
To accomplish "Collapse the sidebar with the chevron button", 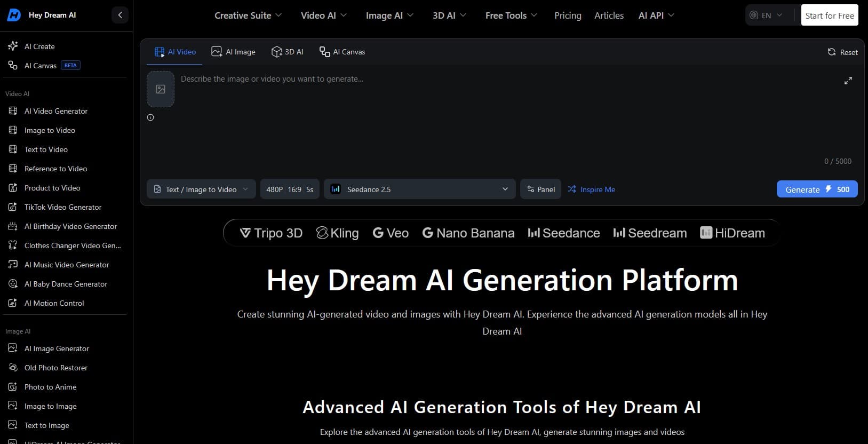I will click(120, 15).
